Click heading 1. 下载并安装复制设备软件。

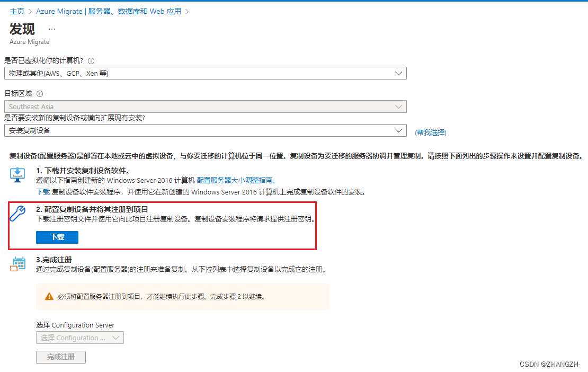83,171
